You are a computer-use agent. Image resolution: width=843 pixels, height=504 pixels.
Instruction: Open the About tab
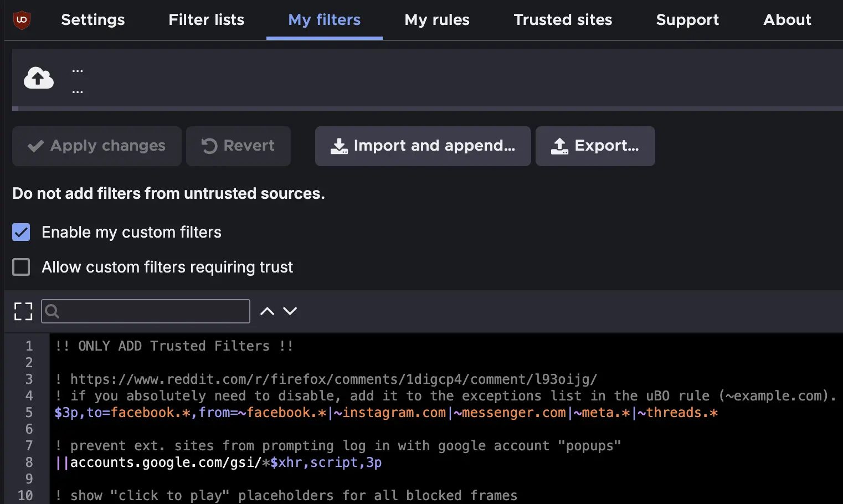point(787,20)
